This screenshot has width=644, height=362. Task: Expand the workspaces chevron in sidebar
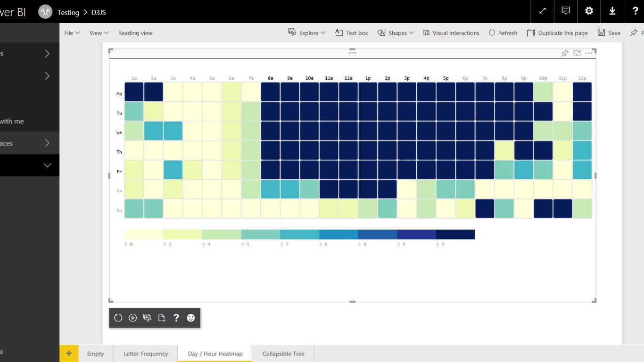coord(47,143)
